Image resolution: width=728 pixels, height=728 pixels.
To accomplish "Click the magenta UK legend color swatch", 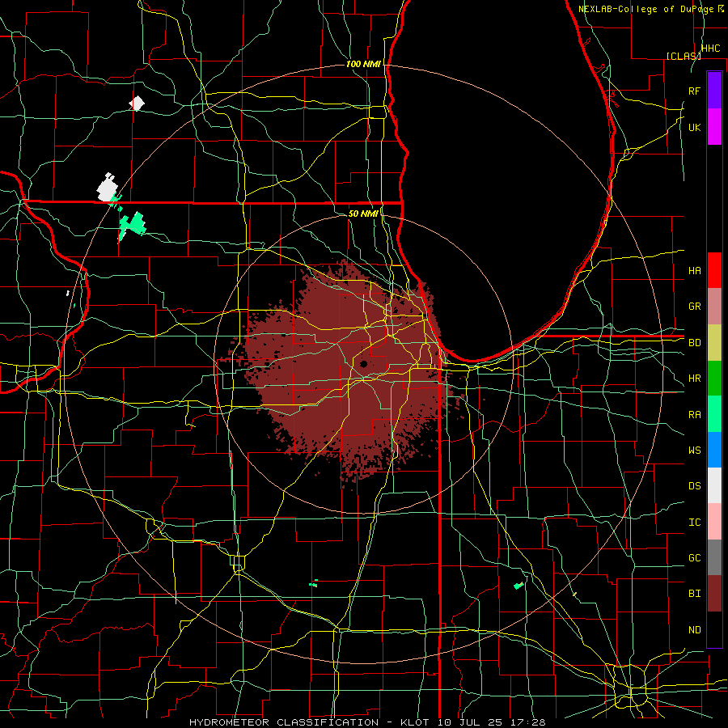I will click(714, 127).
